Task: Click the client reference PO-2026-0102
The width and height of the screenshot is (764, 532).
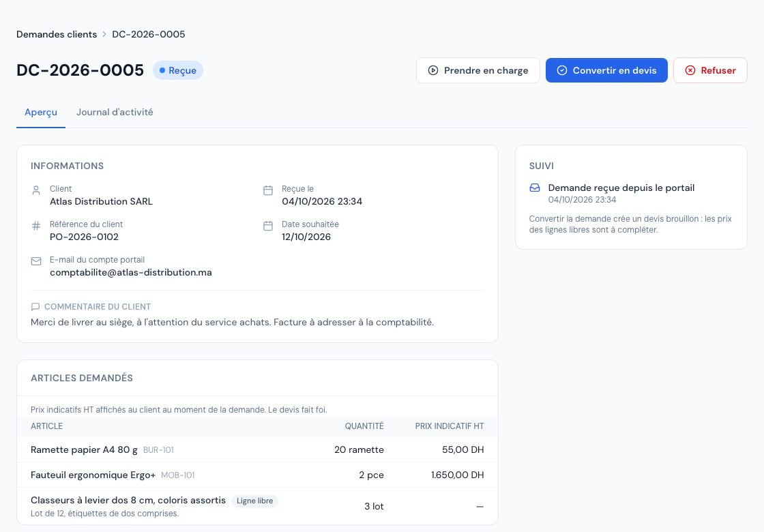Action: pos(84,237)
